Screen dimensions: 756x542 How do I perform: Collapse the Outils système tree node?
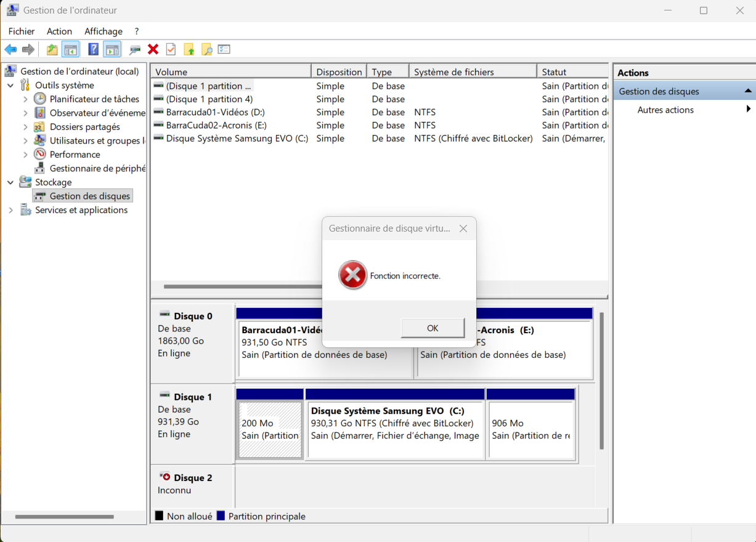coord(10,85)
